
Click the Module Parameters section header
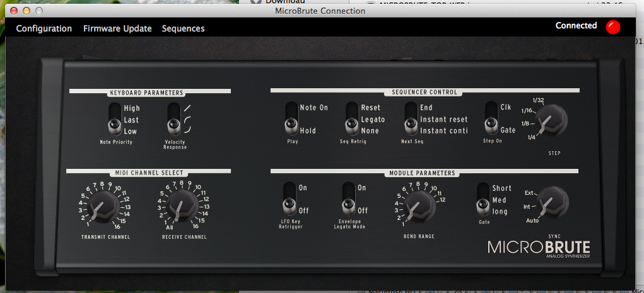[x=422, y=173]
